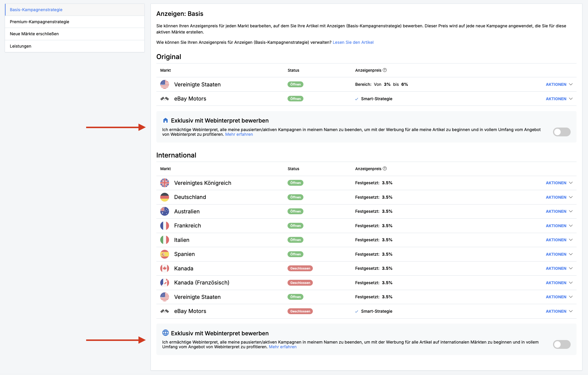Click the Spain flag icon
The height and width of the screenshot is (375, 588).
coord(165,254)
